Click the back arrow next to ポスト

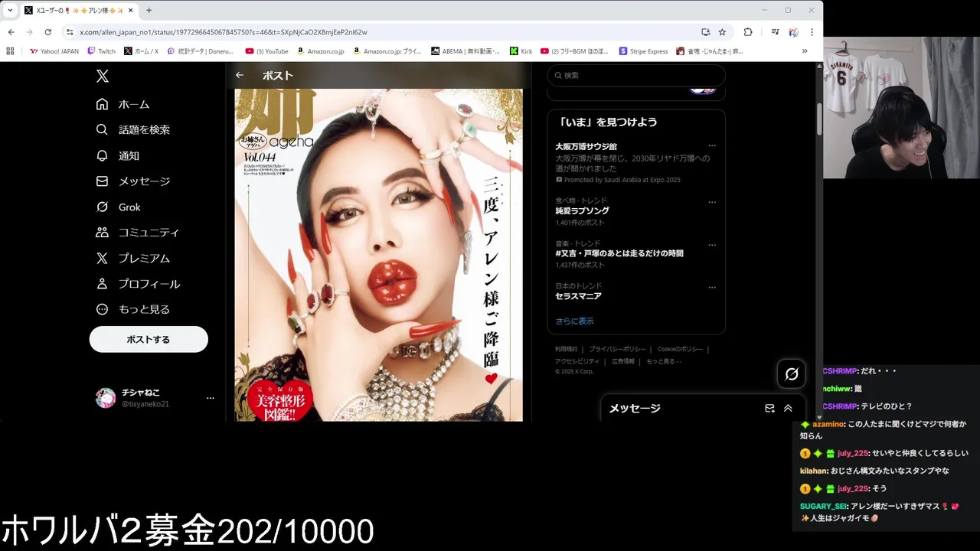coord(240,75)
